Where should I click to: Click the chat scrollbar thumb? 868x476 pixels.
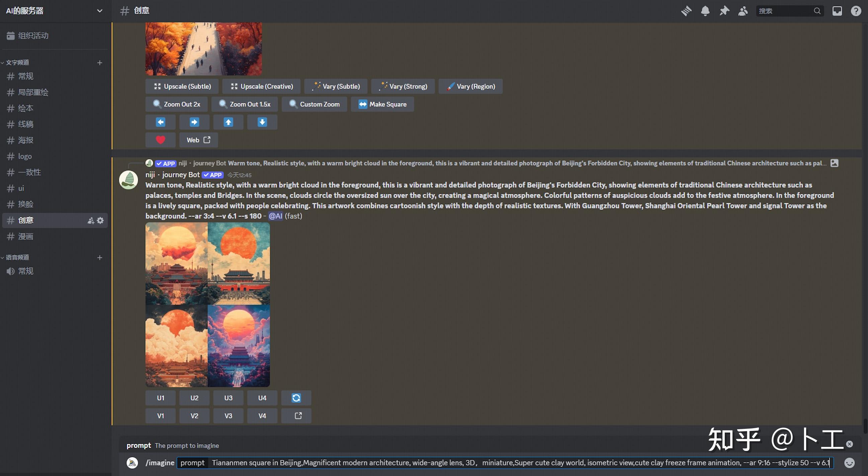(866, 426)
